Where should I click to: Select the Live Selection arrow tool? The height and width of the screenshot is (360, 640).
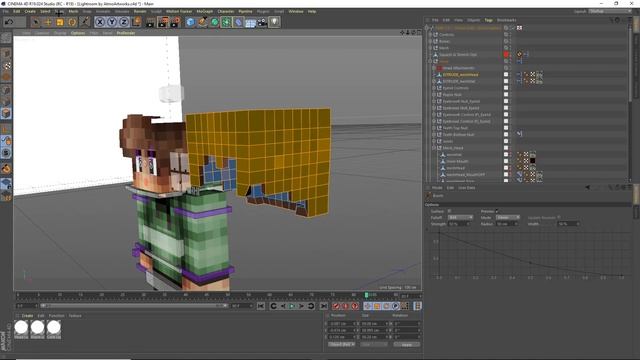36,22
